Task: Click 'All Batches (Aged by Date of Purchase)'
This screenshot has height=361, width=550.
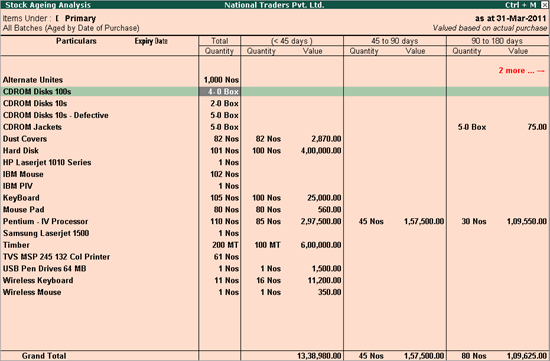Action: pyautogui.click(x=71, y=28)
